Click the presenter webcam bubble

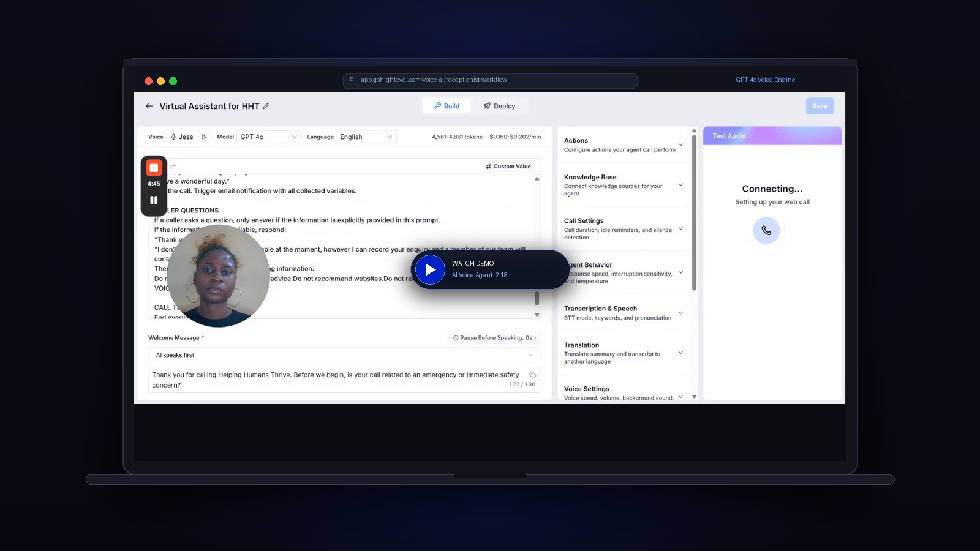218,275
